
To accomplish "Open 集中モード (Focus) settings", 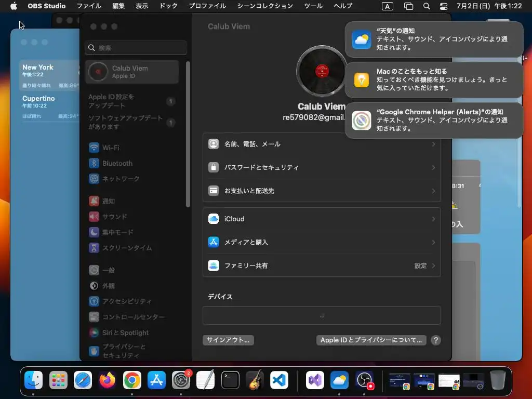I will [111, 232].
